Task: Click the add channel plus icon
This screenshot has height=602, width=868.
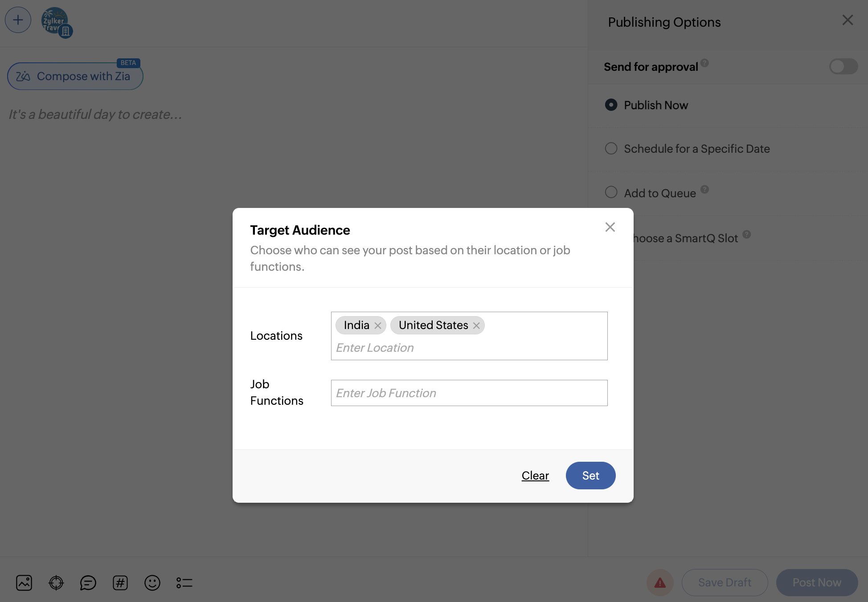Action: point(18,20)
